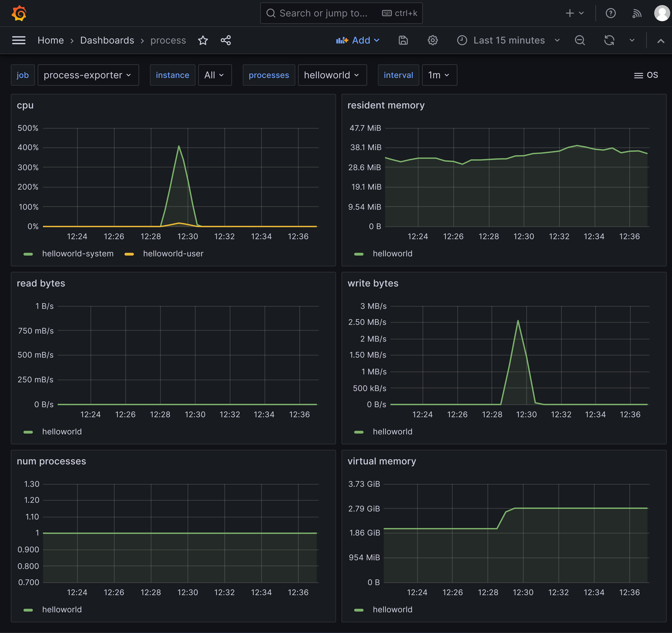Open the Last 15 minutes time picker
672x633 pixels.
(x=509, y=40)
